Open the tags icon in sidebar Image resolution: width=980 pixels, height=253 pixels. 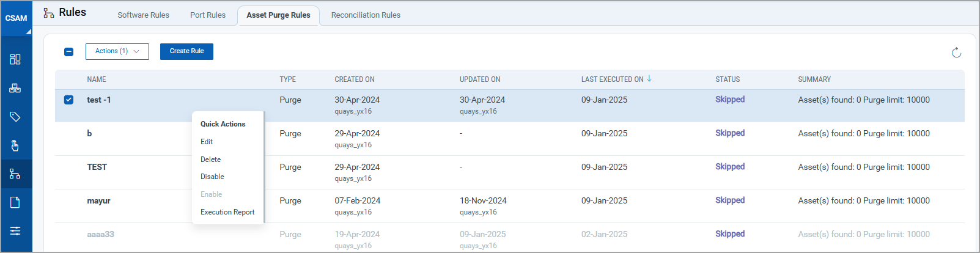15,117
